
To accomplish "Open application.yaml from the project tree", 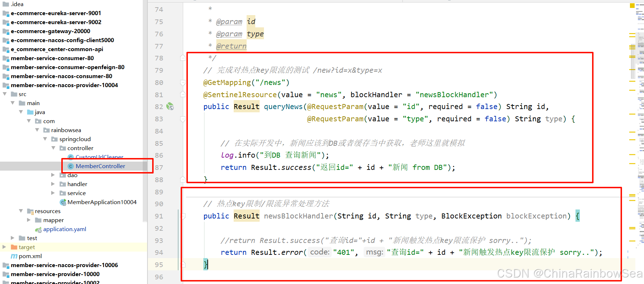I will pyautogui.click(x=65, y=229).
